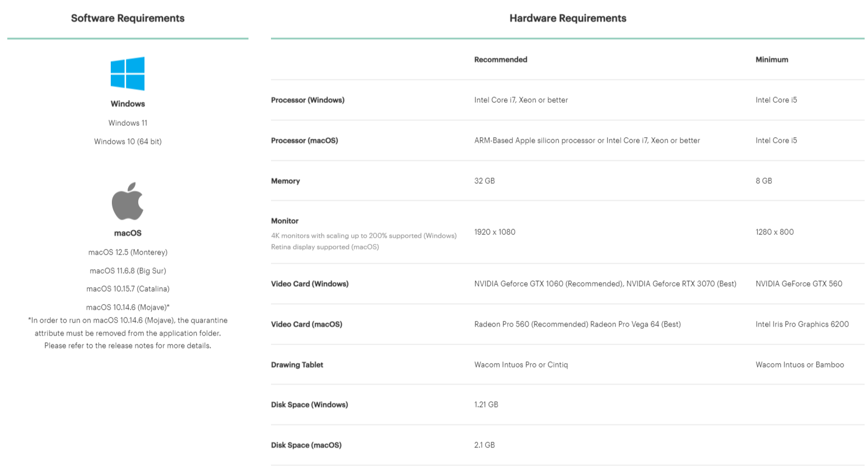Select the 1920 x 1080 resolution value
868x471 pixels.
(x=494, y=232)
